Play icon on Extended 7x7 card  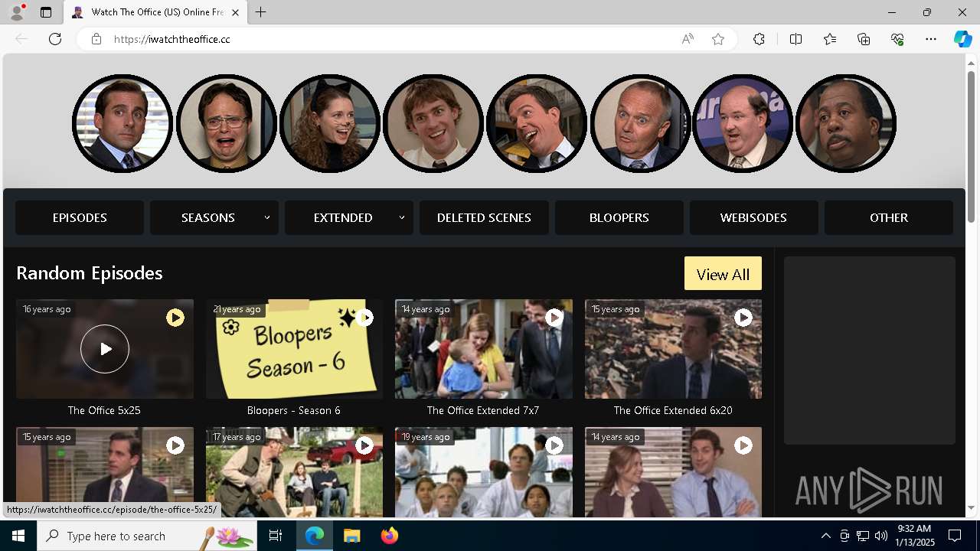(554, 317)
